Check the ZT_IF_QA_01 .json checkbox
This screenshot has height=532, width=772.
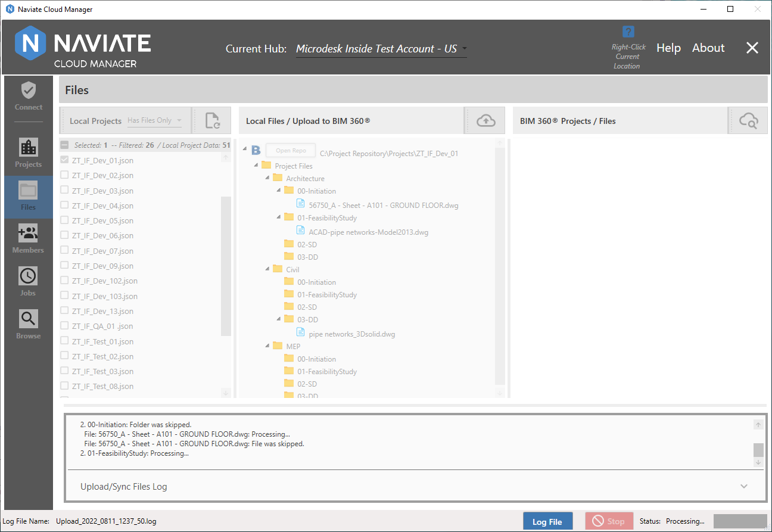pyautogui.click(x=65, y=326)
